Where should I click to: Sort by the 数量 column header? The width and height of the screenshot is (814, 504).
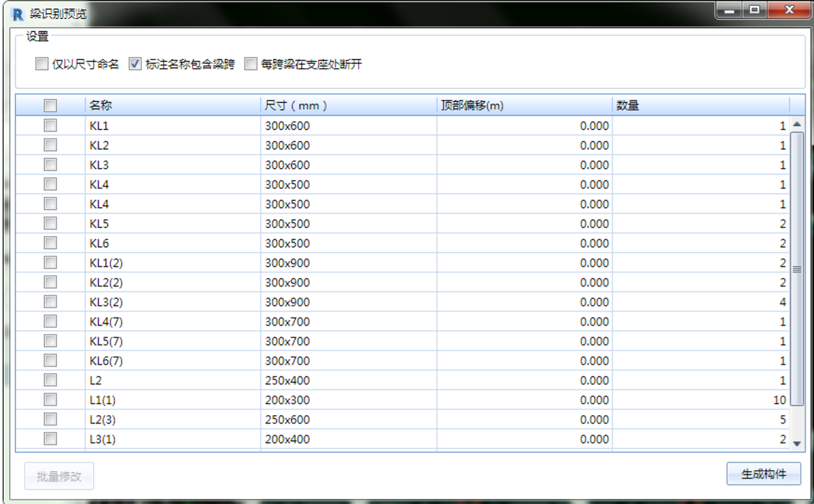pyautogui.click(x=701, y=105)
